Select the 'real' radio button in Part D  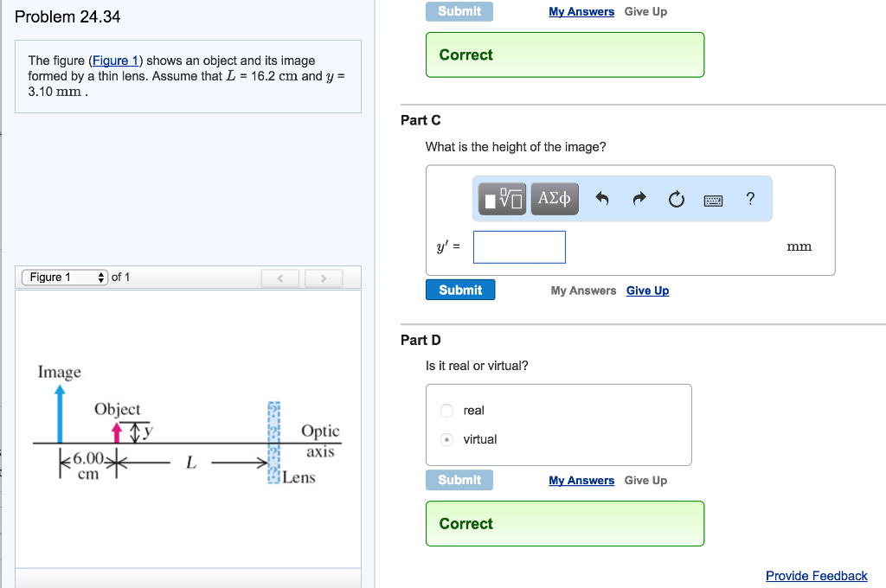point(446,410)
